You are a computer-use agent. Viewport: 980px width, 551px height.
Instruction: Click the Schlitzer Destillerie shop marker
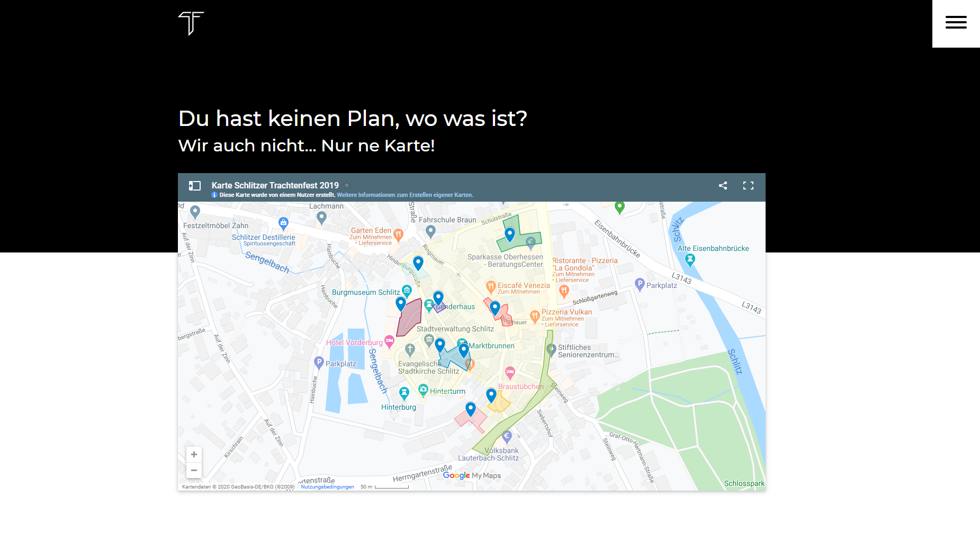coord(284,223)
